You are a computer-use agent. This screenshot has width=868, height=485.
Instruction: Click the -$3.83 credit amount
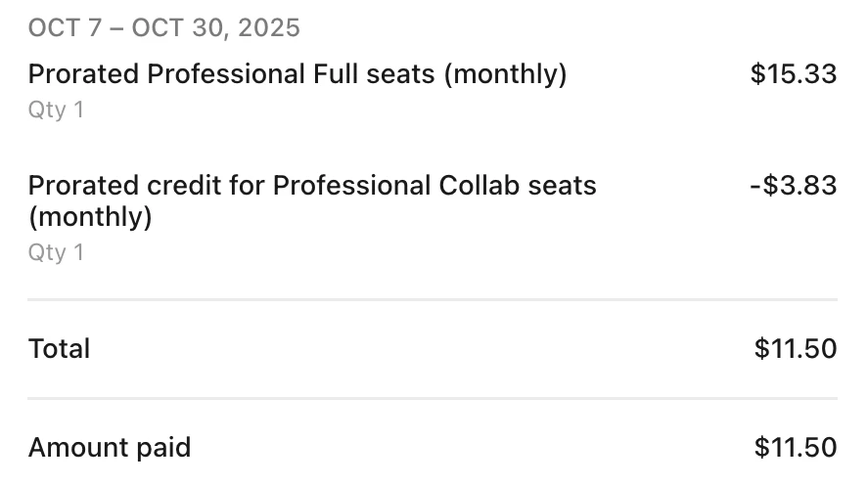pos(794,185)
